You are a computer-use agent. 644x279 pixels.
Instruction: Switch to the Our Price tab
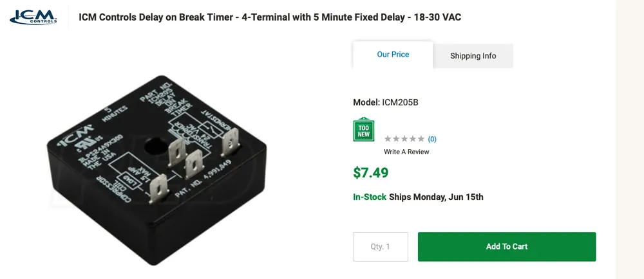click(393, 55)
